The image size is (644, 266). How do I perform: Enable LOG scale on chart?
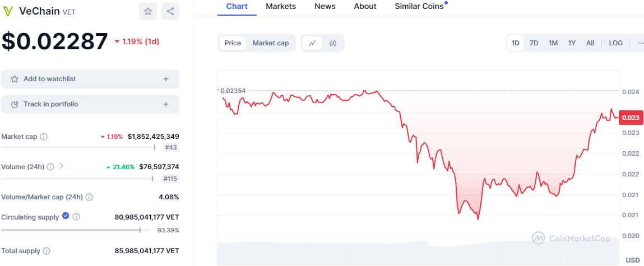point(615,43)
